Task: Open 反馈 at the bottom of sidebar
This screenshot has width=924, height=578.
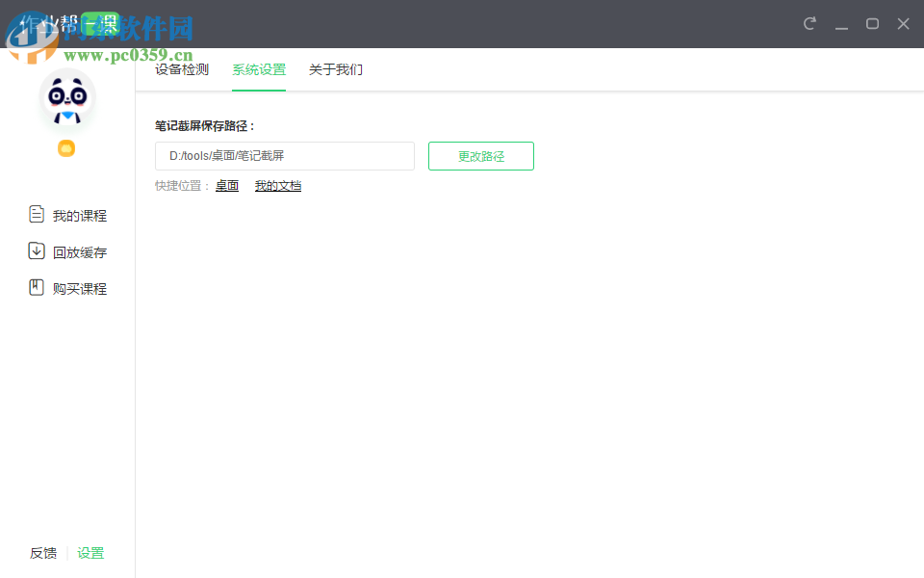Action: [x=43, y=553]
